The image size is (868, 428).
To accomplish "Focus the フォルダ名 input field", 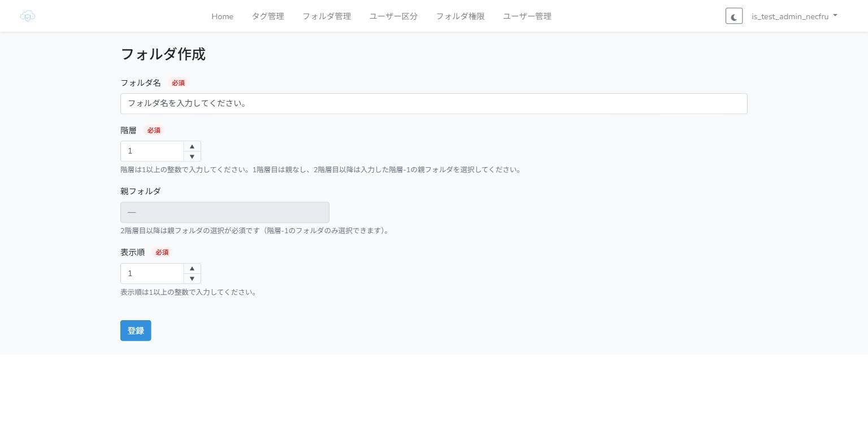I will click(x=434, y=103).
